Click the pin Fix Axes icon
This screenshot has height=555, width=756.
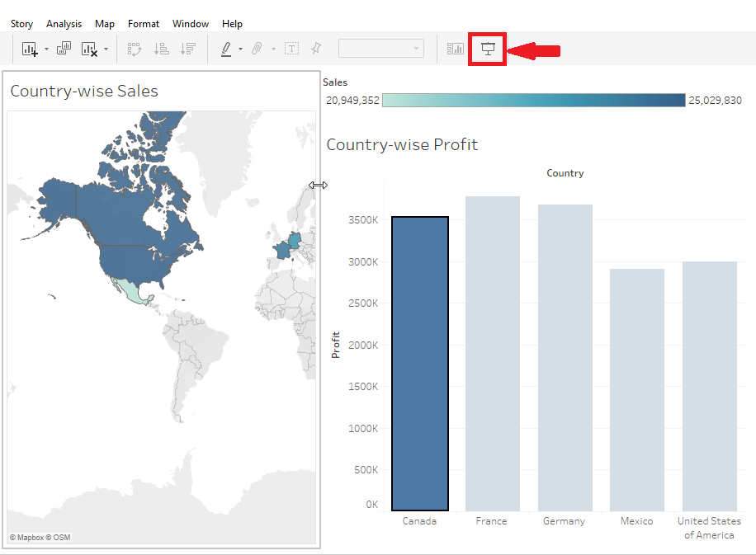(x=316, y=48)
